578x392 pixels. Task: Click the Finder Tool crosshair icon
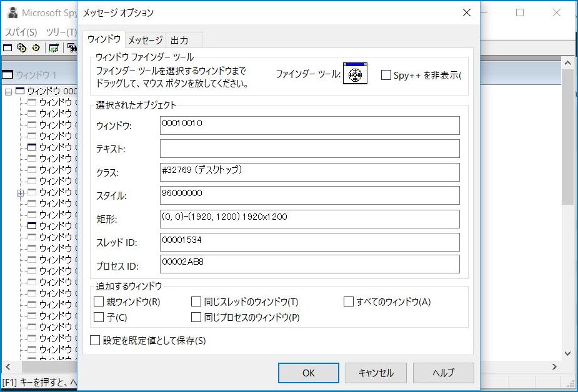point(355,73)
